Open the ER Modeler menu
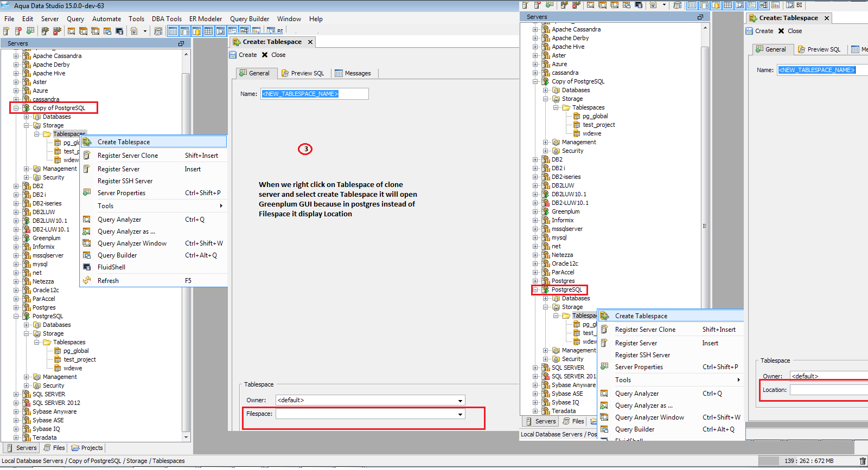The height and width of the screenshot is (470, 868). (x=206, y=19)
